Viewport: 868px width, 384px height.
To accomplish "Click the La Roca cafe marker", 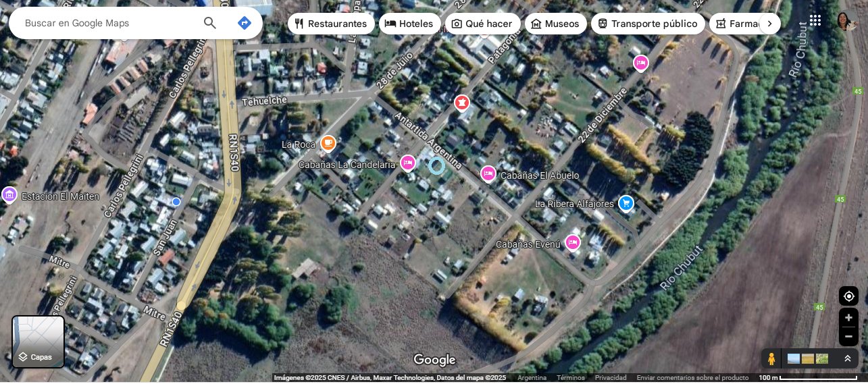I will (328, 143).
